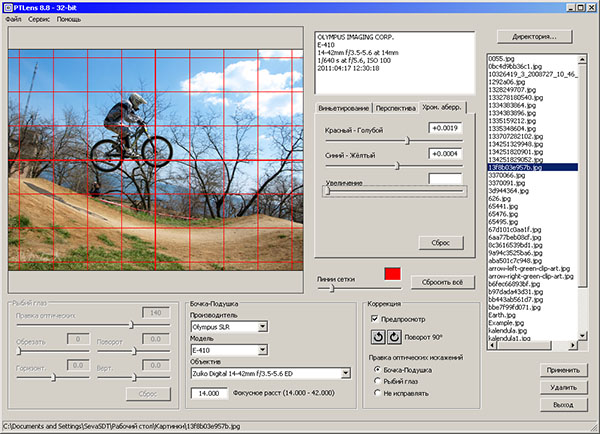Open the Файл menu

(x=12, y=20)
